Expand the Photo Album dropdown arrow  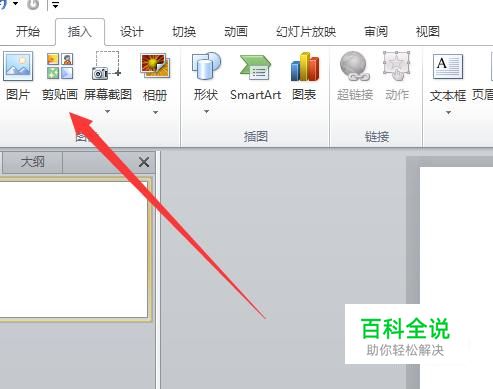[x=155, y=112]
